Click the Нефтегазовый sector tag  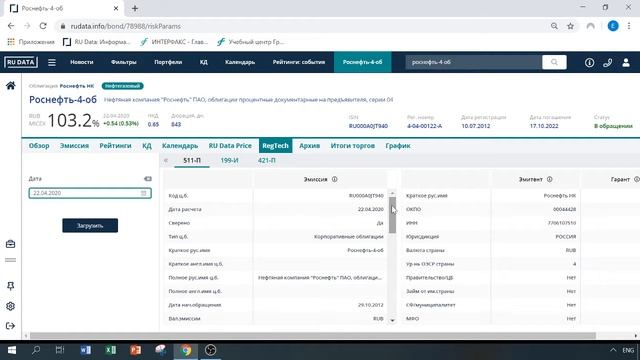tap(122, 86)
